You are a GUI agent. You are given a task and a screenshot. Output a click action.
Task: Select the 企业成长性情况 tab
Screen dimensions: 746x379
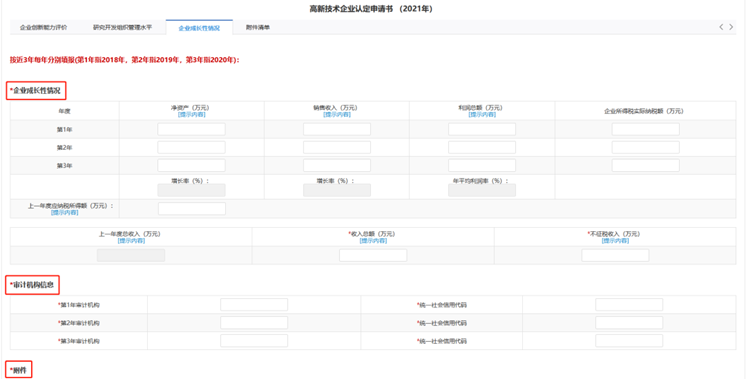tap(199, 28)
